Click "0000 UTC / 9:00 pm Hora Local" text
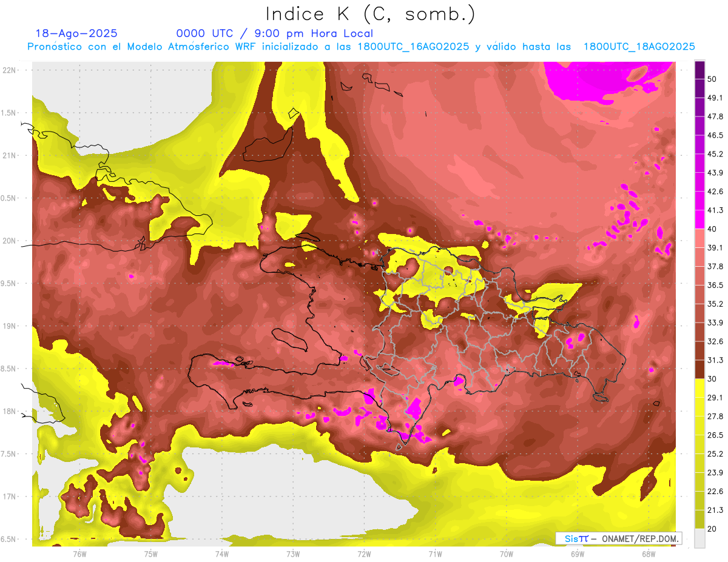 coord(275,33)
